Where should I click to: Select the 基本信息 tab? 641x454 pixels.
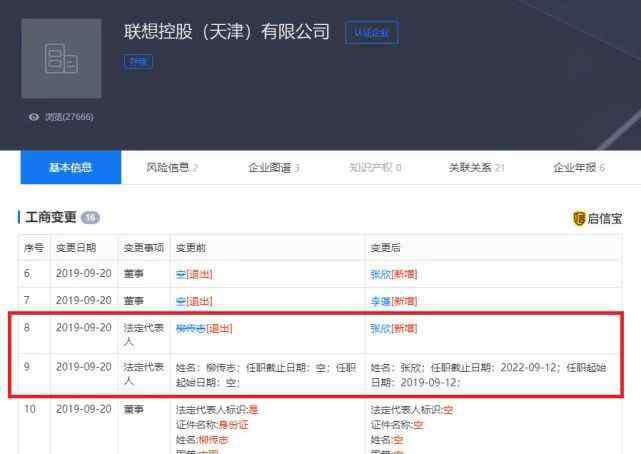point(71,167)
